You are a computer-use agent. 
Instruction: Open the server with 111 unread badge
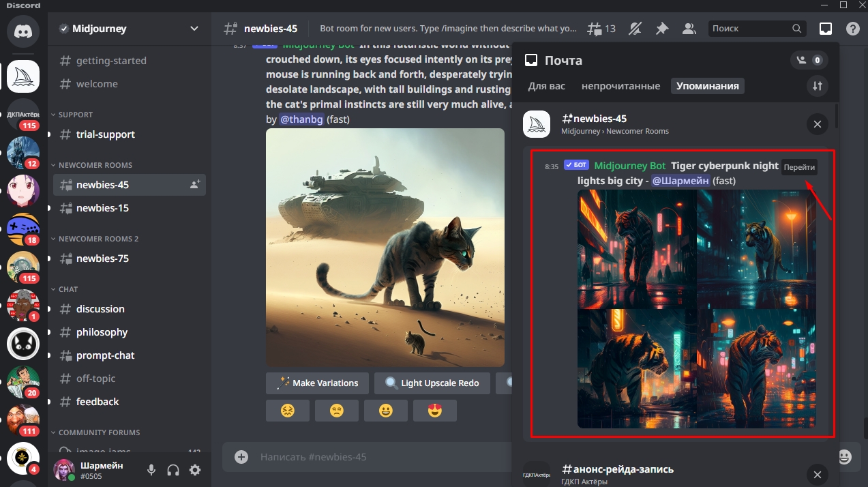click(x=23, y=420)
